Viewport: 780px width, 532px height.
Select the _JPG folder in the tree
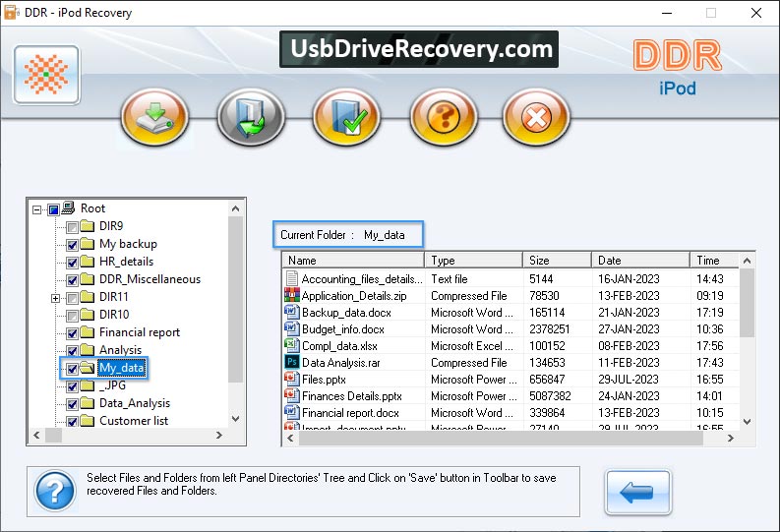[x=112, y=385]
